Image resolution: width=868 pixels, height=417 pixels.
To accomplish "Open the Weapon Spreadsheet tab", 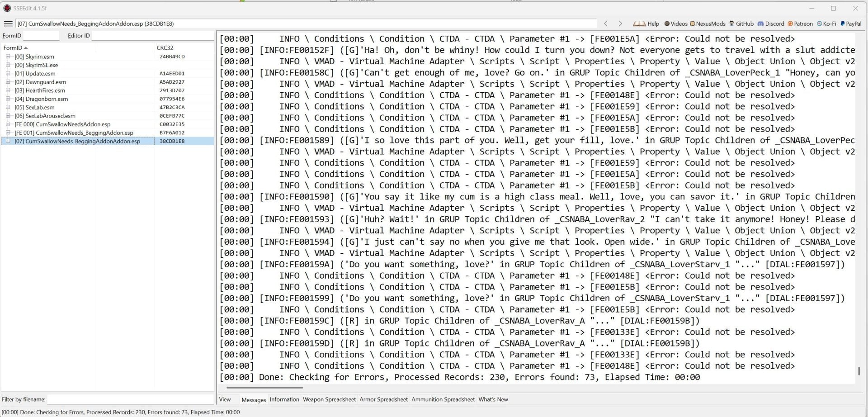I will pos(329,399).
